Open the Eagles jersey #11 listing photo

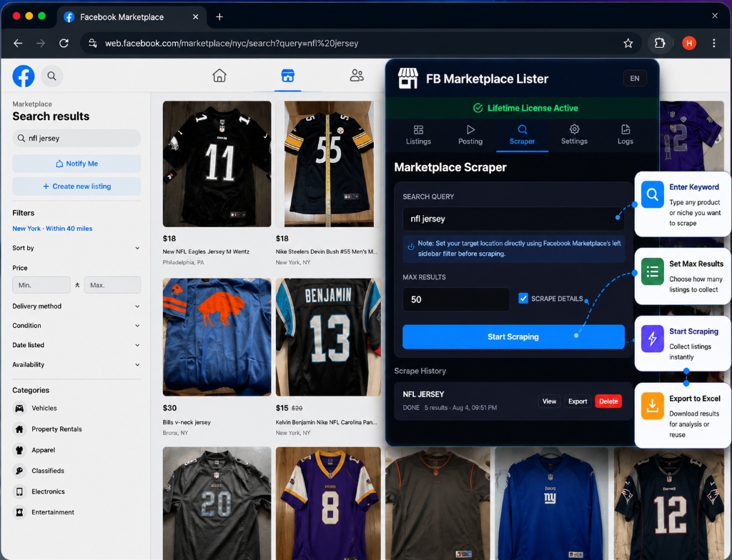point(217,164)
